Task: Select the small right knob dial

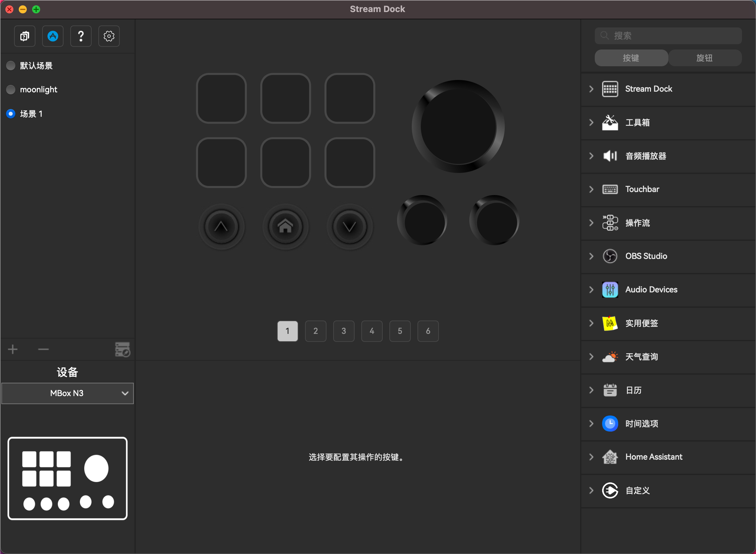Action: click(x=494, y=220)
